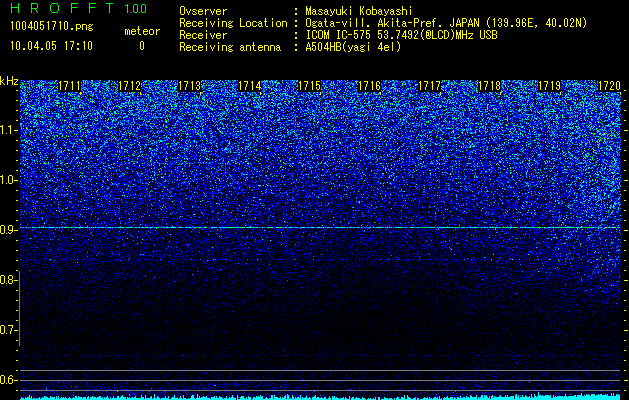This screenshot has width=629, height=400.
Task: Click the 1715 time marker
Action: [309, 86]
